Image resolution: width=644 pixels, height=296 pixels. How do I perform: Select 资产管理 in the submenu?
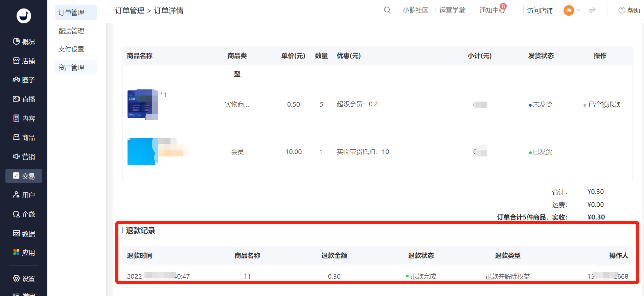tap(75, 67)
